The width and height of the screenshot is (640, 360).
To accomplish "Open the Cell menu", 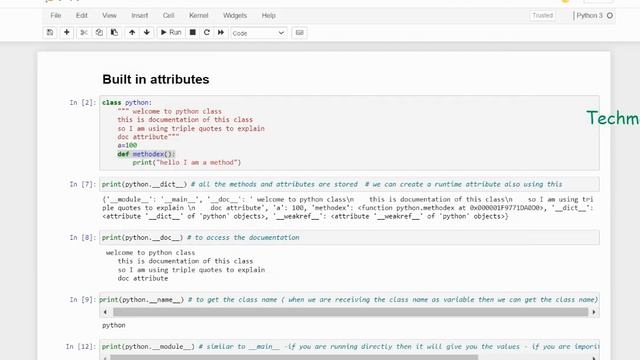I will click(x=169, y=16).
